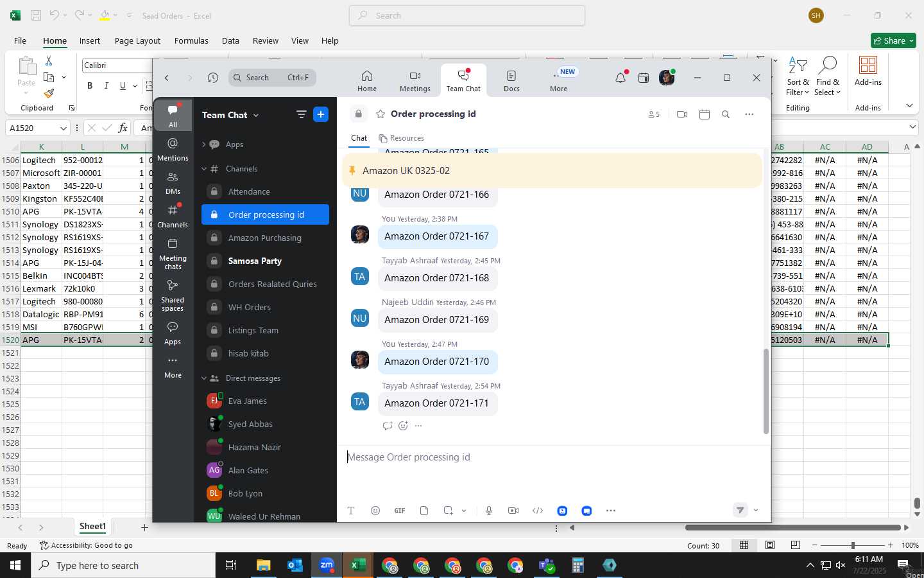
Task: Open Samosa Party channel
Action: point(265,261)
